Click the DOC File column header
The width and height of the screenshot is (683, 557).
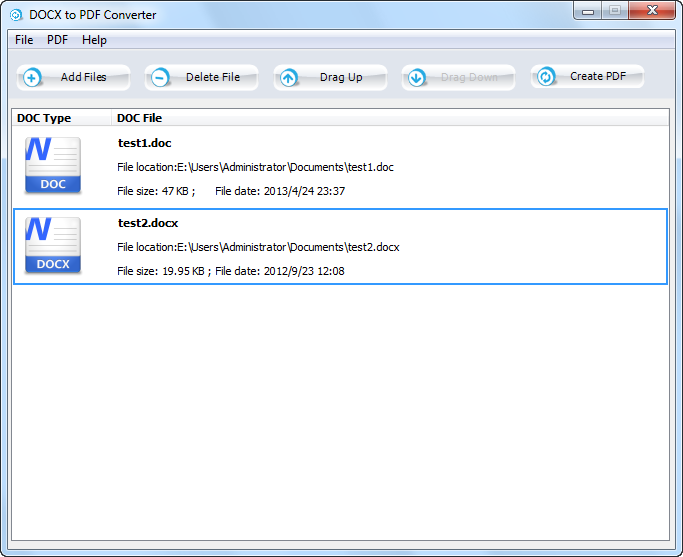(139, 118)
